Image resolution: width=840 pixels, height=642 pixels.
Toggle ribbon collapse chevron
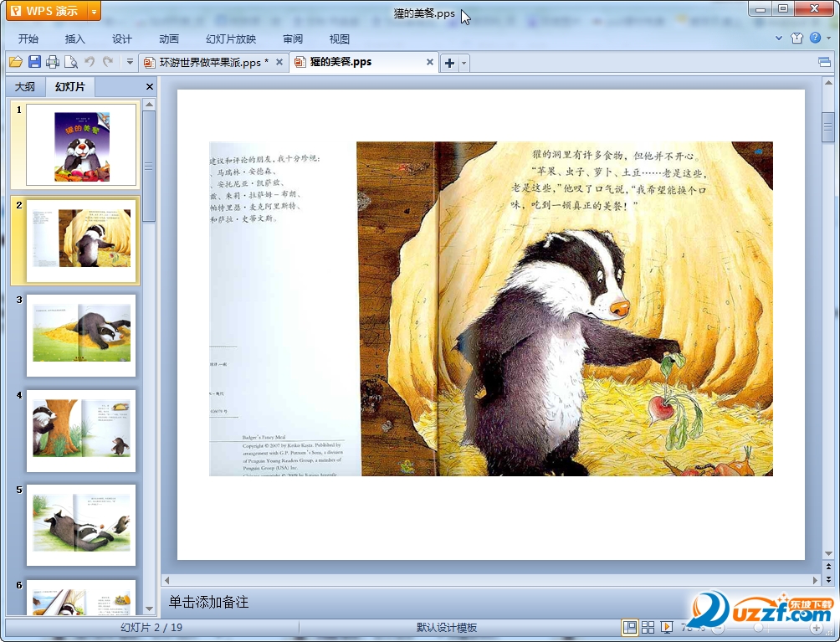(x=779, y=38)
